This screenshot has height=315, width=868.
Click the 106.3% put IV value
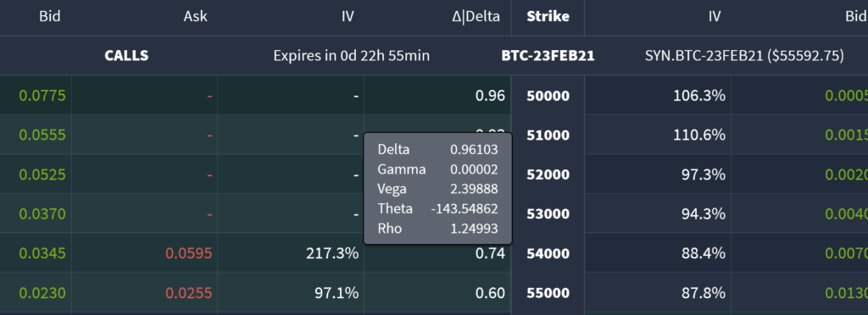coord(699,96)
